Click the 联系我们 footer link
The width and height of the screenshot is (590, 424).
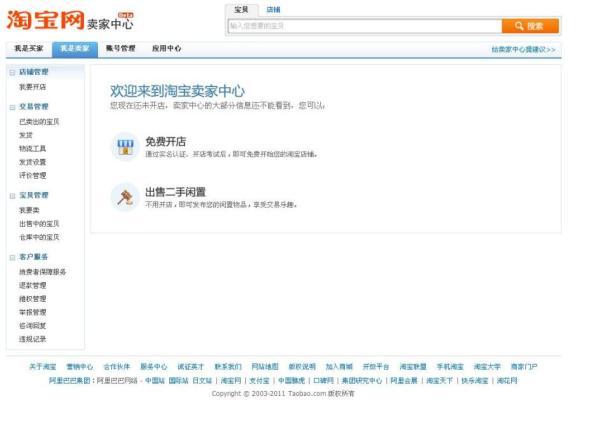click(x=228, y=367)
